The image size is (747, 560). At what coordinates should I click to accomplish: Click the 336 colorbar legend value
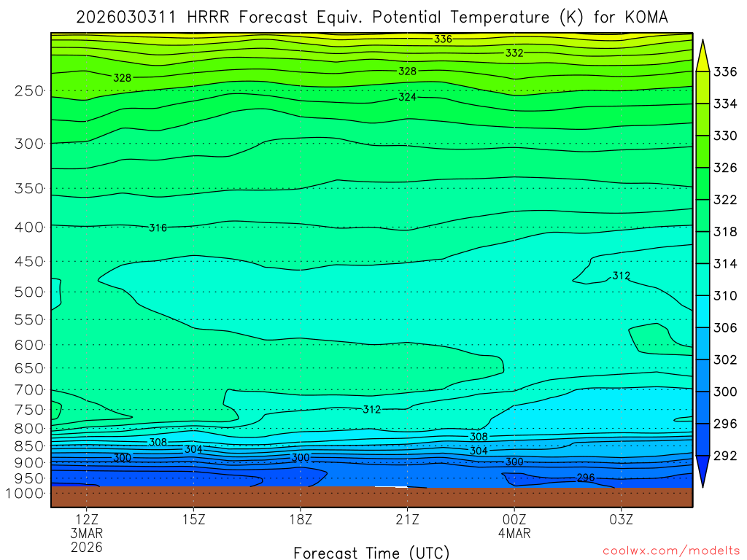pyautogui.click(x=725, y=72)
